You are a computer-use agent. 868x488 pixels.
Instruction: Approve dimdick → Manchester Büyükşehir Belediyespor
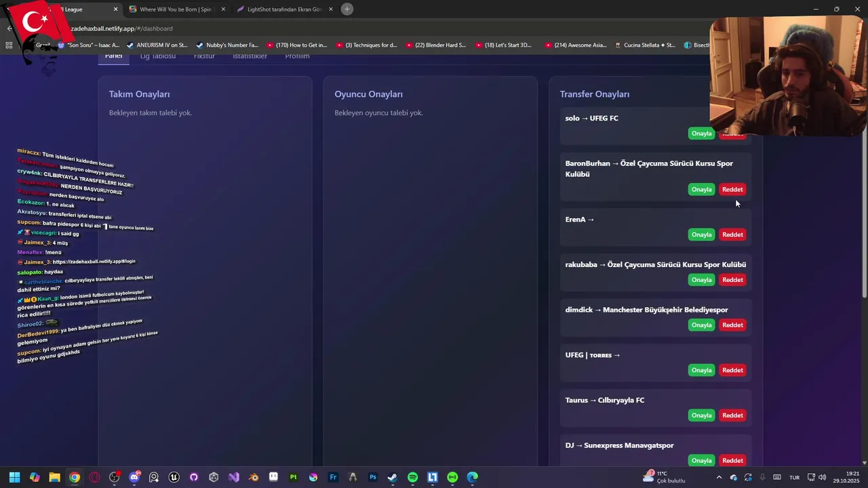(x=701, y=325)
